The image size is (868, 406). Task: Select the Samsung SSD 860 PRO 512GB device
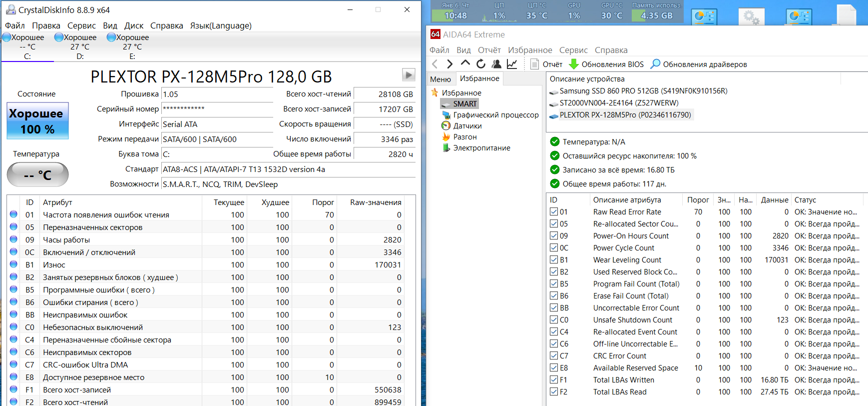(638, 91)
